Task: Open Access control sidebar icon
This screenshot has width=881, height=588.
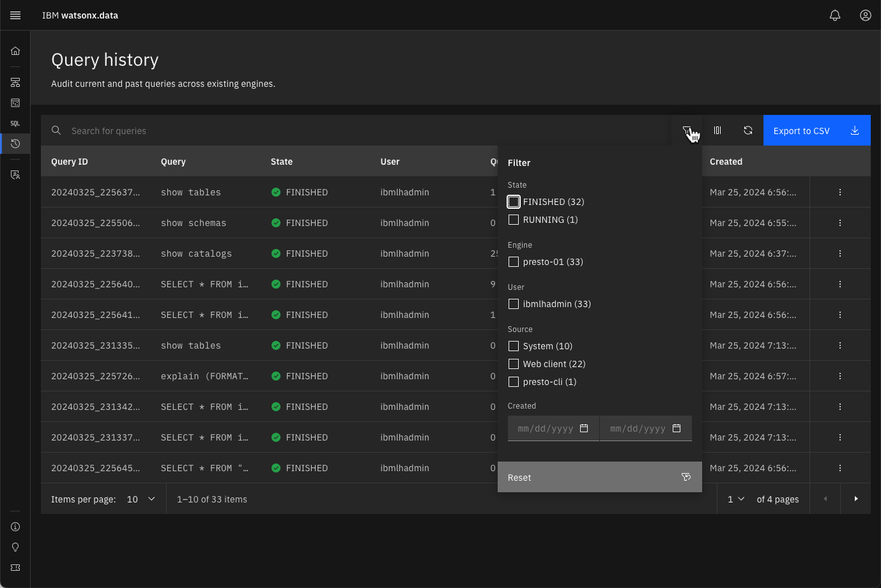Action: pos(15,174)
